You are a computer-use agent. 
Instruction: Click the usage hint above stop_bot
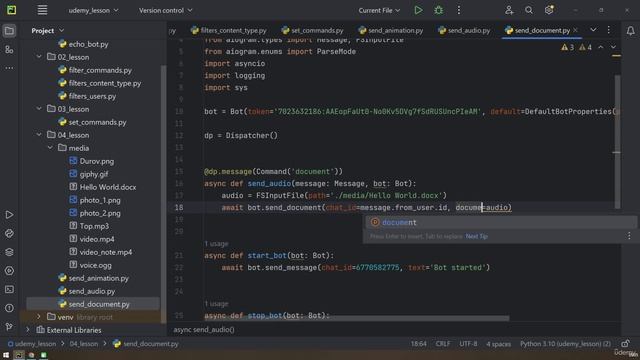coord(216,304)
